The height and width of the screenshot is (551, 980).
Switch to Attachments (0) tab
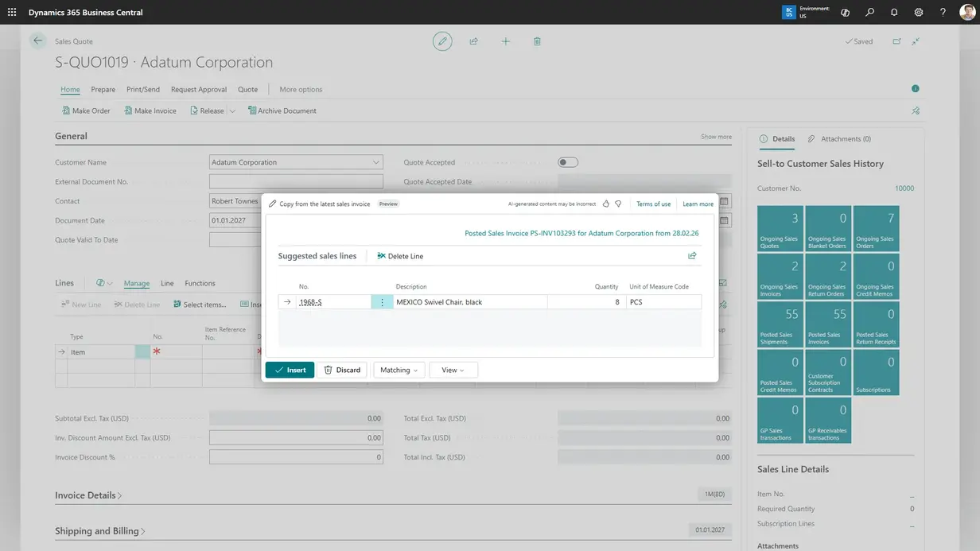tap(839, 138)
